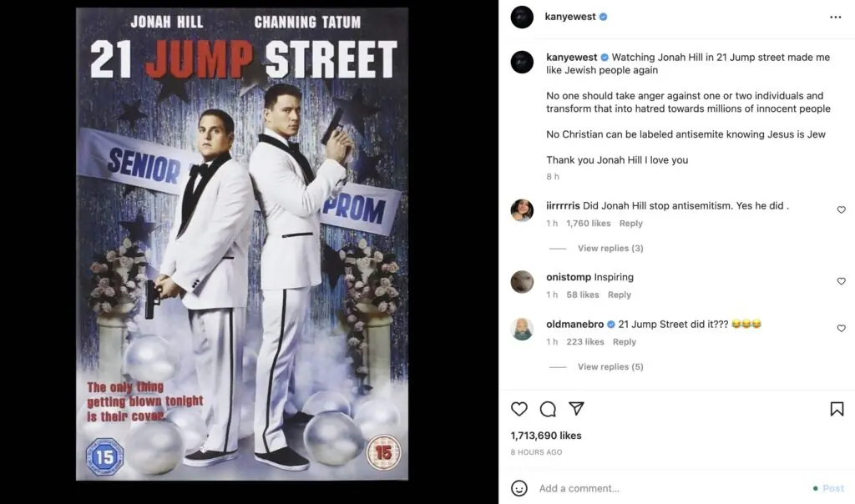Reply to iirrrrris's comment
The width and height of the screenshot is (855, 504).
point(631,224)
